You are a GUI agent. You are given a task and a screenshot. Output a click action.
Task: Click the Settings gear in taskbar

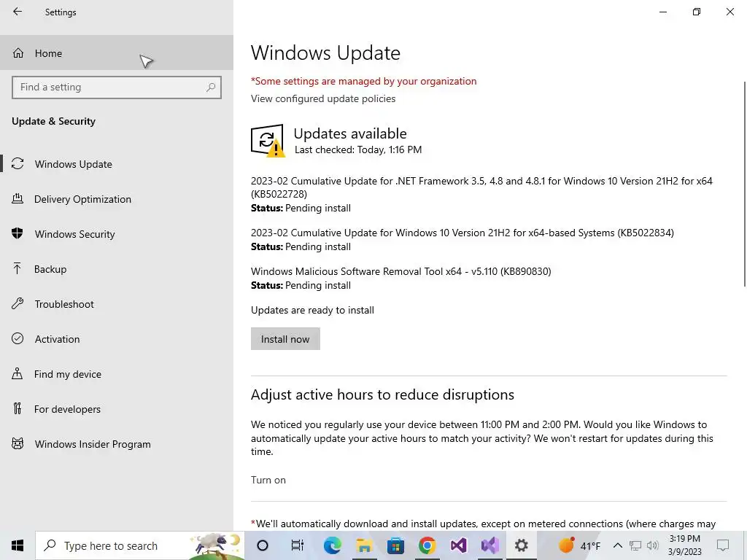[521, 545]
